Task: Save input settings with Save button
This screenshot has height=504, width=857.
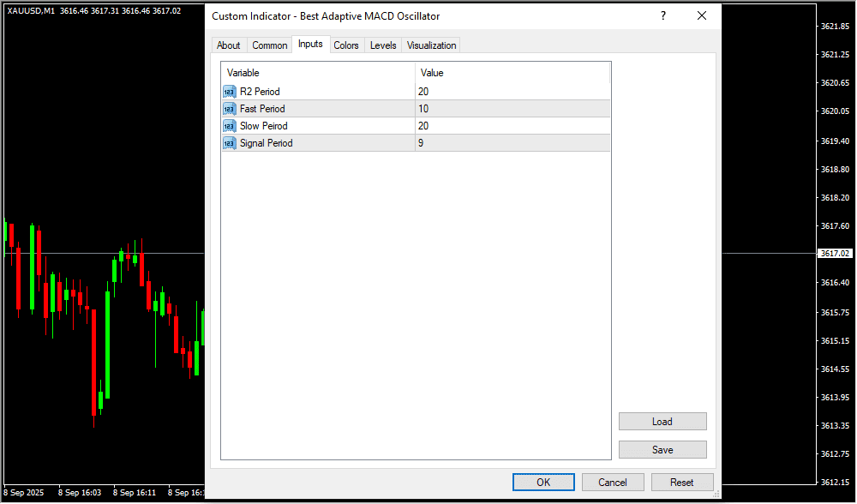Action: [x=662, y=450]
